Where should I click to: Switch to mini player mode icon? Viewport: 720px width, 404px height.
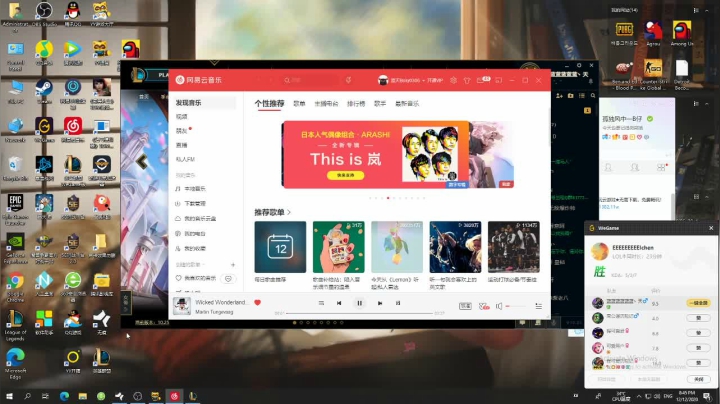point(499,80)
